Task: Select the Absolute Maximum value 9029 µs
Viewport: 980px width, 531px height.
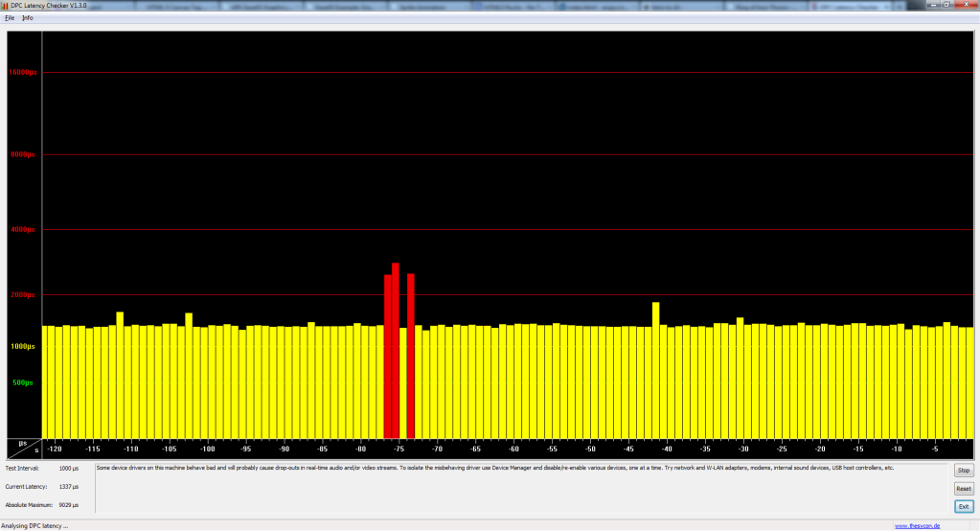Action: pyautogui.click(x=69, y=505)
